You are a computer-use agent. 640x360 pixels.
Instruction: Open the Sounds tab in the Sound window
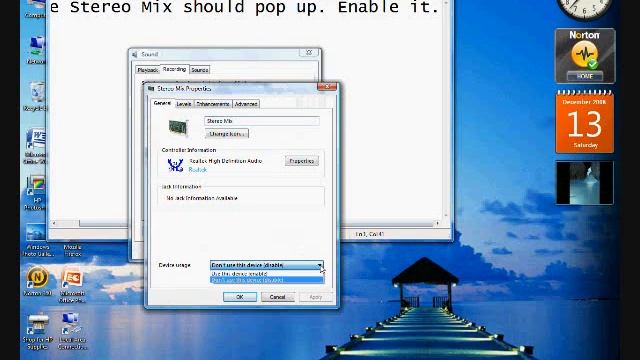[x=200, y=70]
